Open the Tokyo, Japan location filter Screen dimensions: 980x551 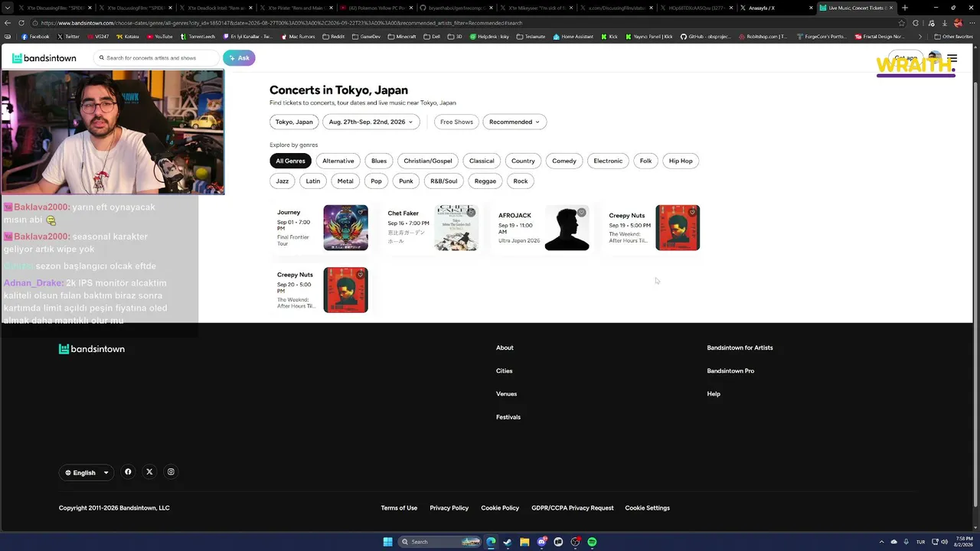[294, 122]
